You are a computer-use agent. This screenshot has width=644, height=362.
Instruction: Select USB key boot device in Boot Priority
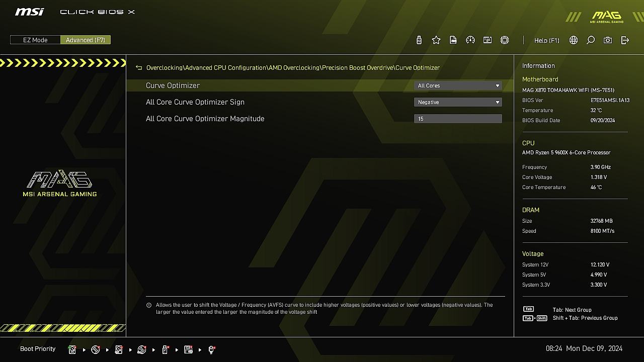pyautogui.click(x=165, y=349)
